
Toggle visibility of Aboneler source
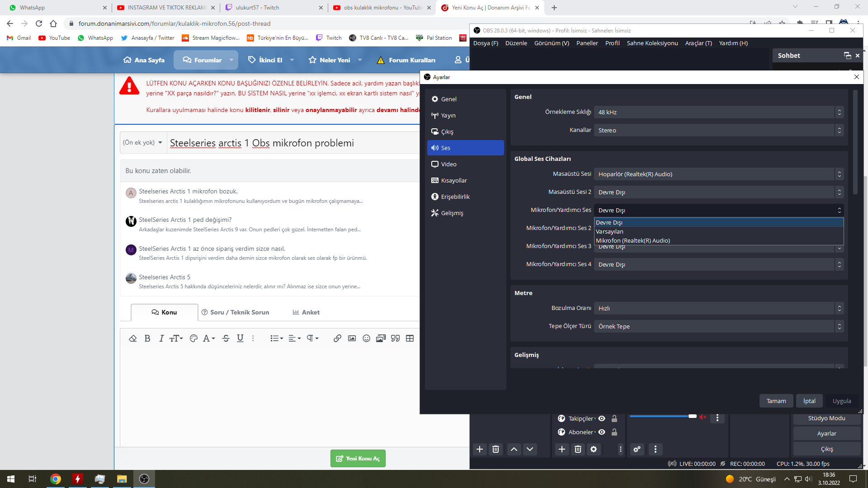click(602, 432)
